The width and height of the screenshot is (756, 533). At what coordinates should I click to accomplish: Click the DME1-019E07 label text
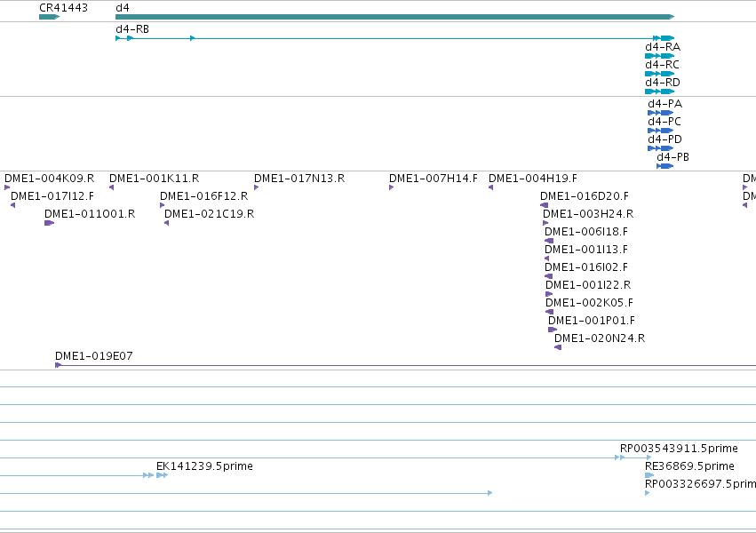click(x=94, y=356)
